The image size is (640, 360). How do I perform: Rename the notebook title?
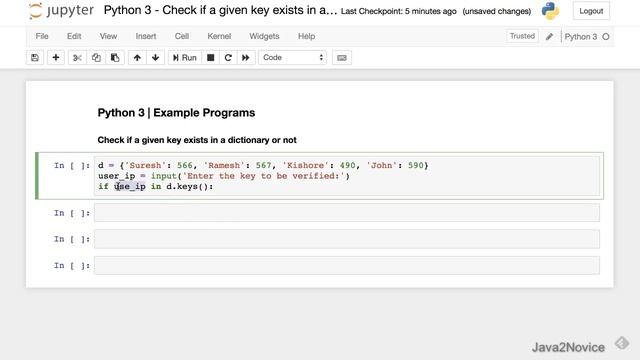(x=220, y=10)
